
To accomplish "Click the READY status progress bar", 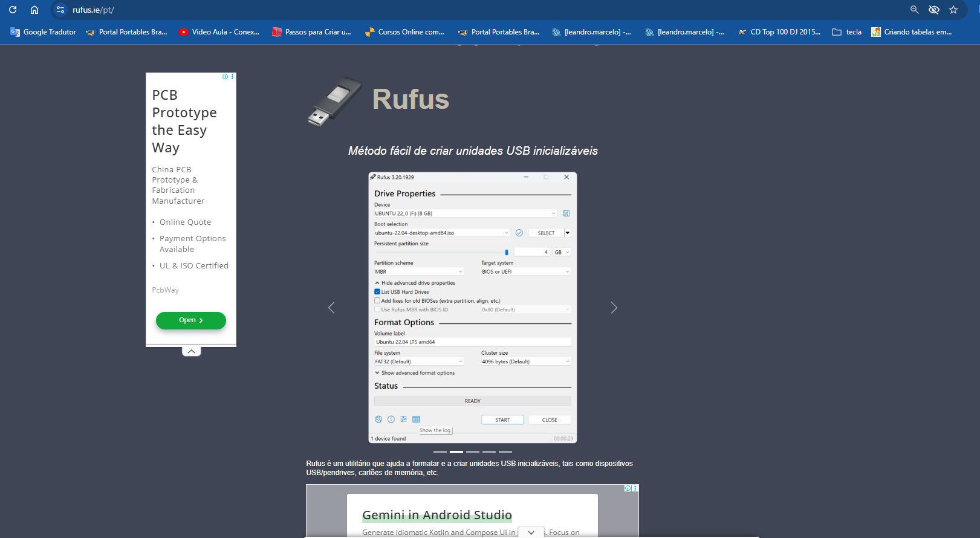I will click(x=473, y=401).
